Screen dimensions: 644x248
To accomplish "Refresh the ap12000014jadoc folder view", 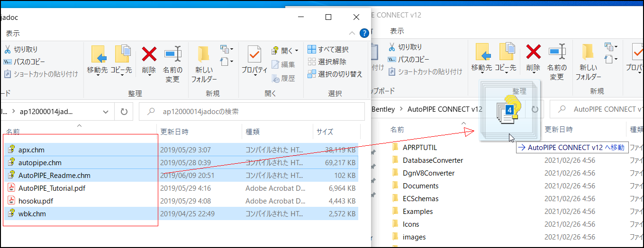I will [124, 112].
